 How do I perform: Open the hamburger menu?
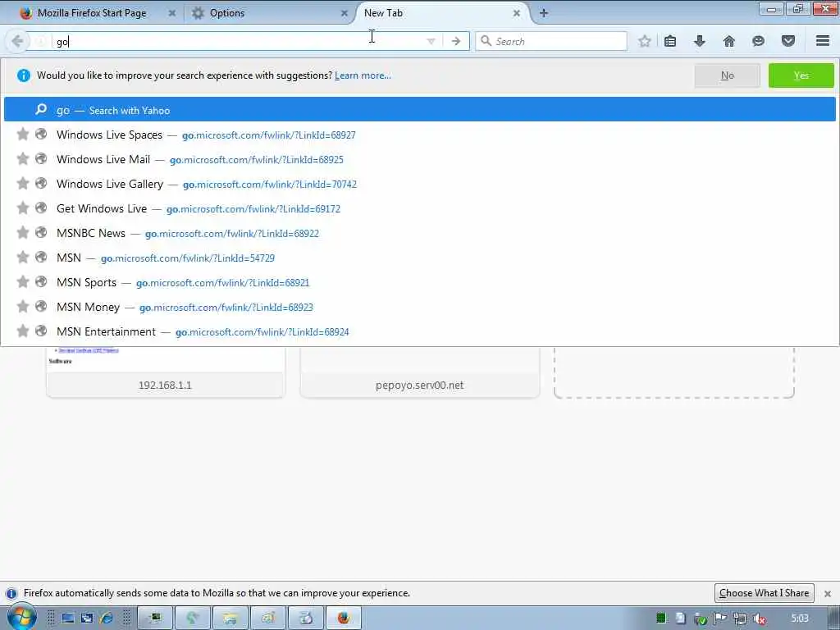coord(823,41)
